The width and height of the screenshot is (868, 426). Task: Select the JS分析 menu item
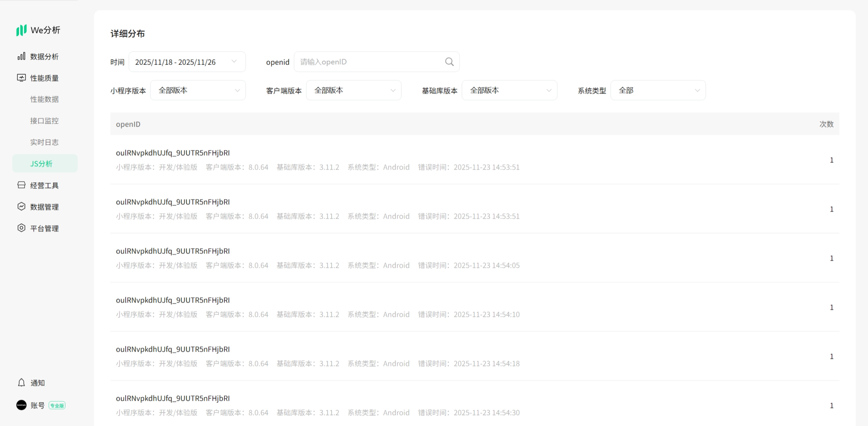tap(42, 164)
